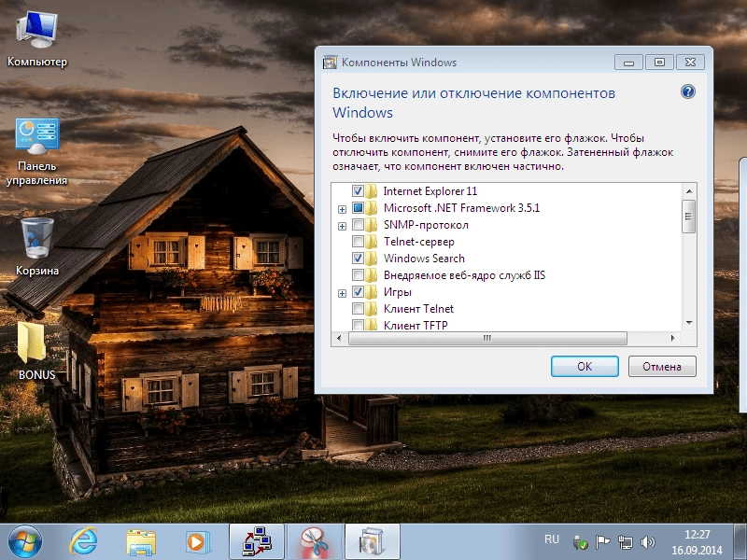Open the BONUS folder on desktop
Image resolution: width=747 pixels, height=560 pixels.
coord(36,351)
